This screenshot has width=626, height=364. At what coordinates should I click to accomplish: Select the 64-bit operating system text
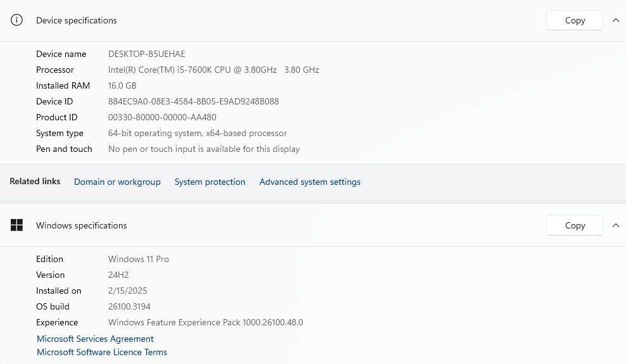click(x=197, y=134)
